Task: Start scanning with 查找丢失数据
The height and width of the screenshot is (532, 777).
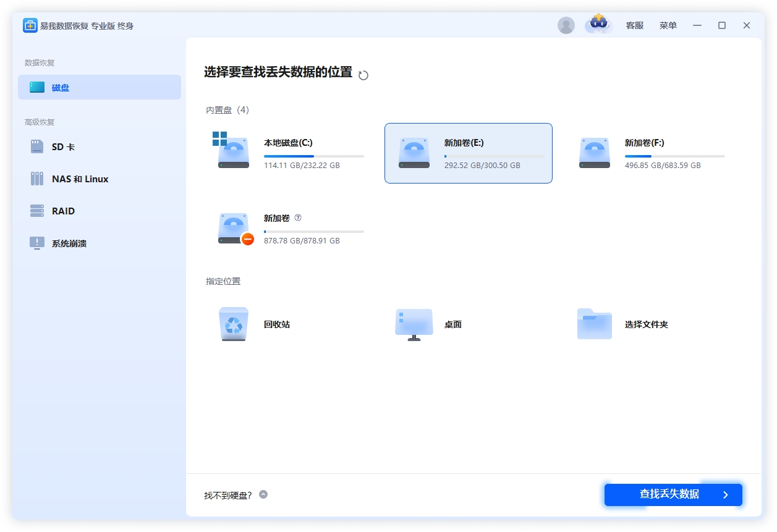Action: pos(673,494)
